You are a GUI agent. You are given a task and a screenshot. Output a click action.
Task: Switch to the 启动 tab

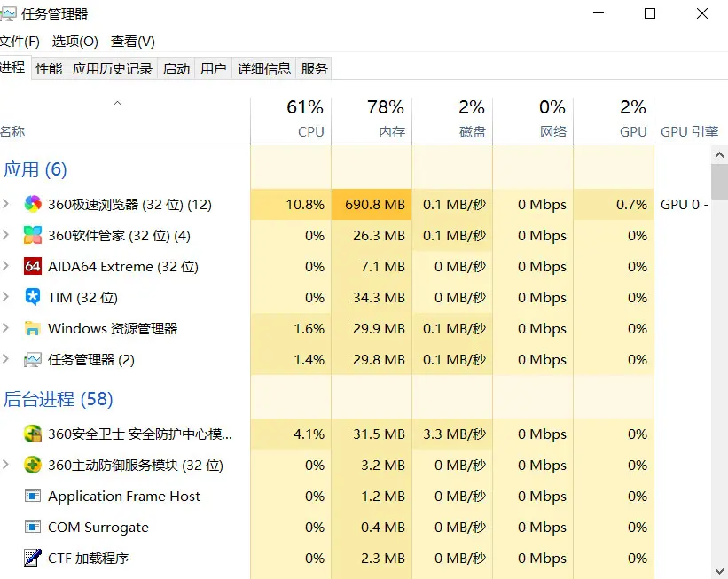tap(176, 69)
